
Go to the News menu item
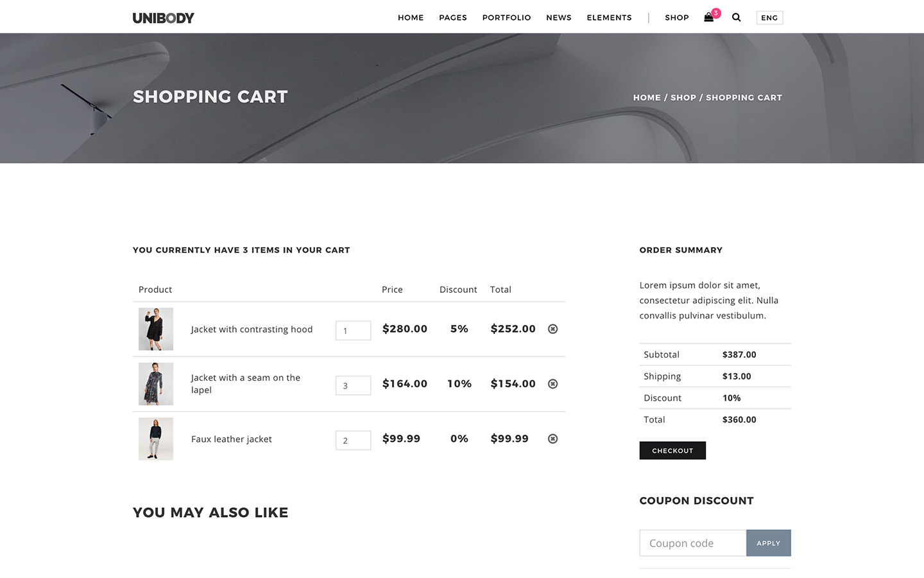[558, 18]
